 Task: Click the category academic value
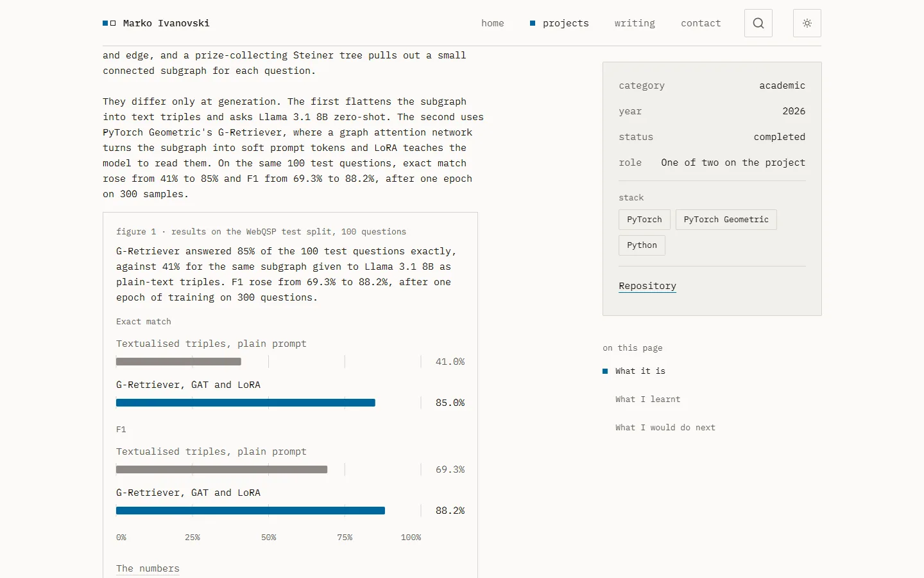click(782, 85)
